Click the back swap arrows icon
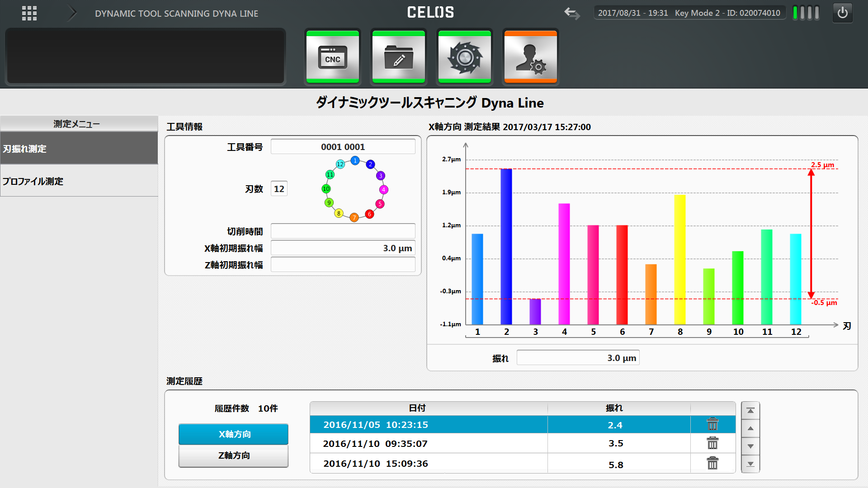Viewport: 868px width, 488px height. coord(572,13)
